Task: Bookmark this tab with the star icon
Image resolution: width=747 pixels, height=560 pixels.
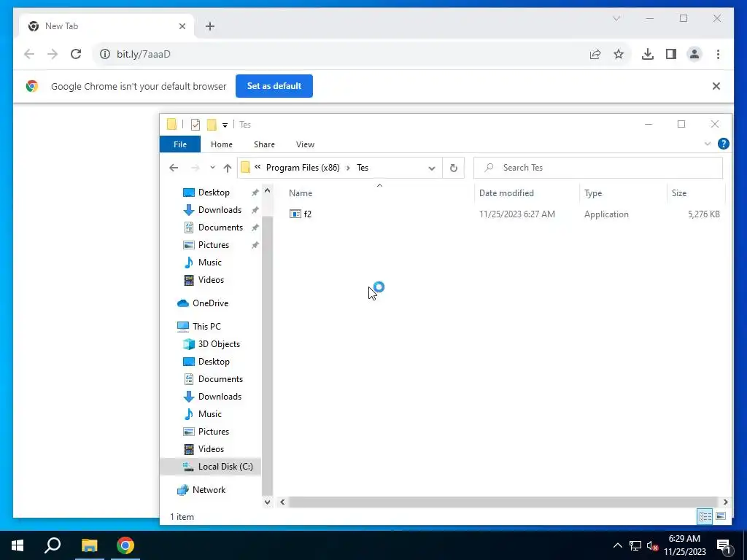Action: (619, 54)
